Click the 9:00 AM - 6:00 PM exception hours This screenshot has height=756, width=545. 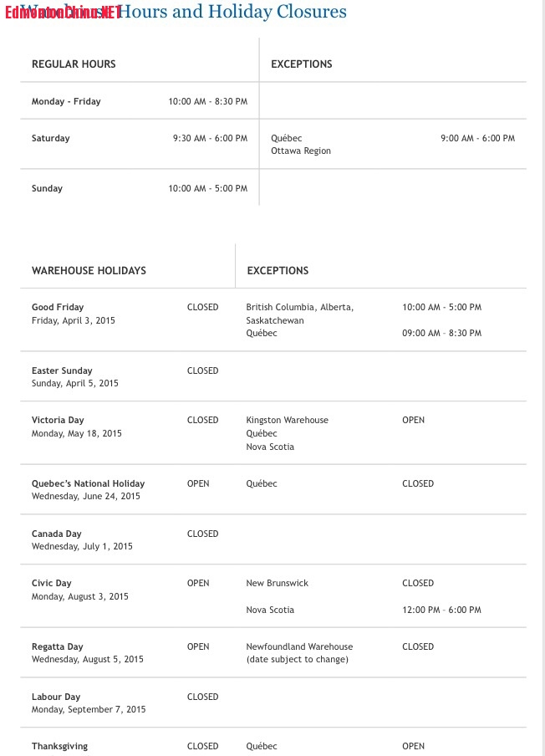(x=477, y=139)
